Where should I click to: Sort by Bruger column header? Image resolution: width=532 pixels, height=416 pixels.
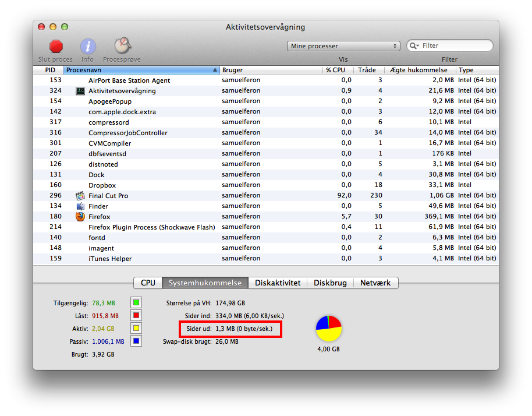pos(271,70)
